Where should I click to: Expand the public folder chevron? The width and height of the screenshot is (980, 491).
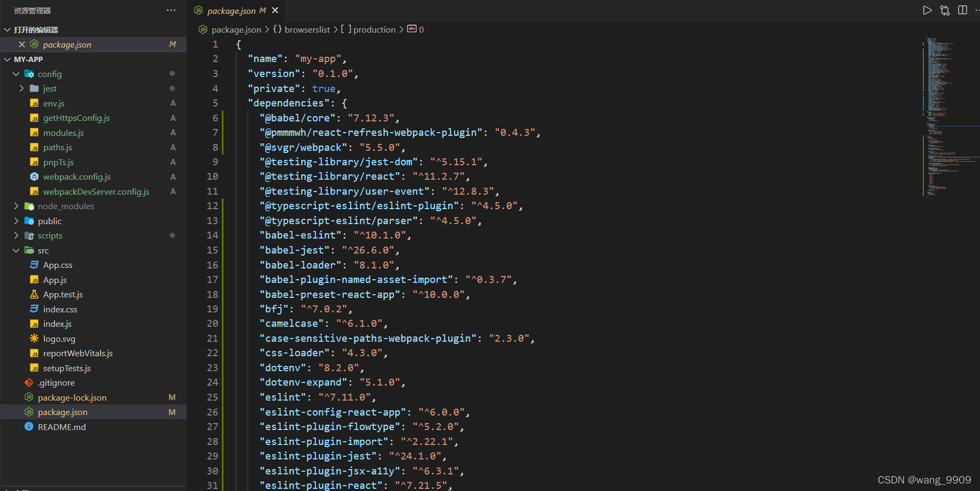tap(16, 221)
